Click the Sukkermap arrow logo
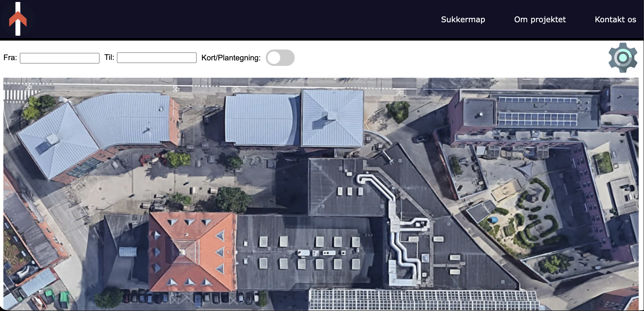644x311 pixels. (18, 19)
